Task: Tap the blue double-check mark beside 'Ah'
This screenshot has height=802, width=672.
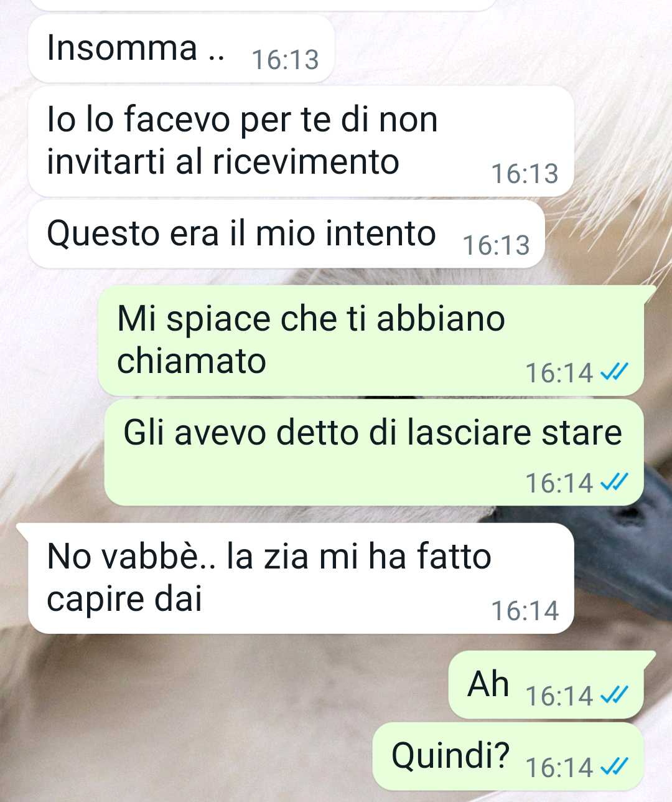Action: tap(614, 694)
